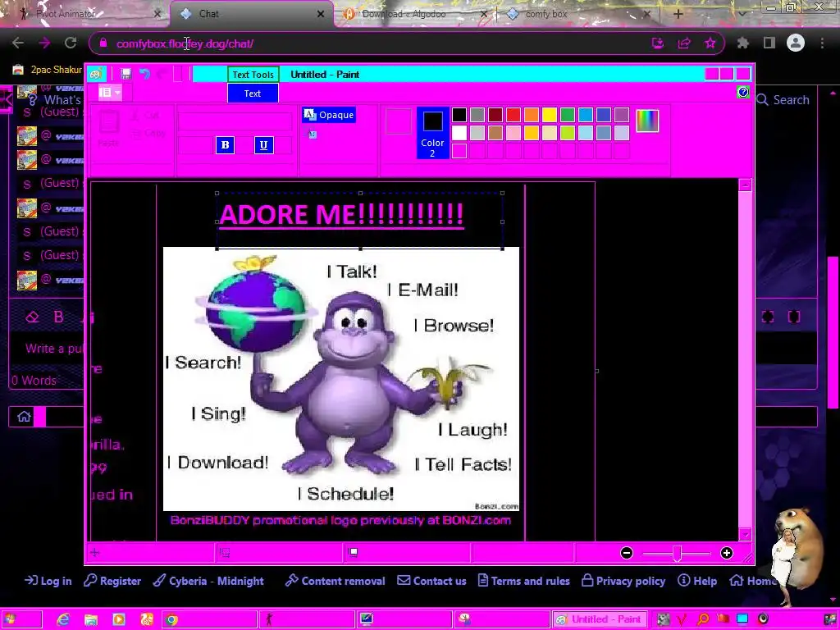This screenshot has width=840, height=630.
Task: Pick the yellow color swatch
Action: coord(549,115)
